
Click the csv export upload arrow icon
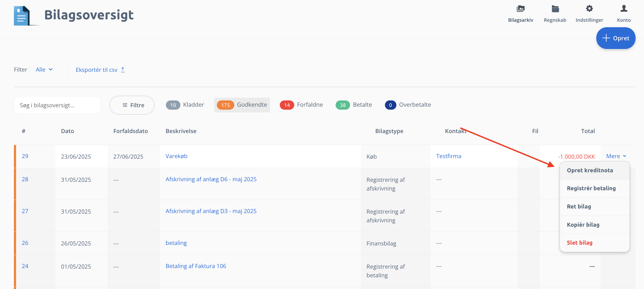coord(123,70)
